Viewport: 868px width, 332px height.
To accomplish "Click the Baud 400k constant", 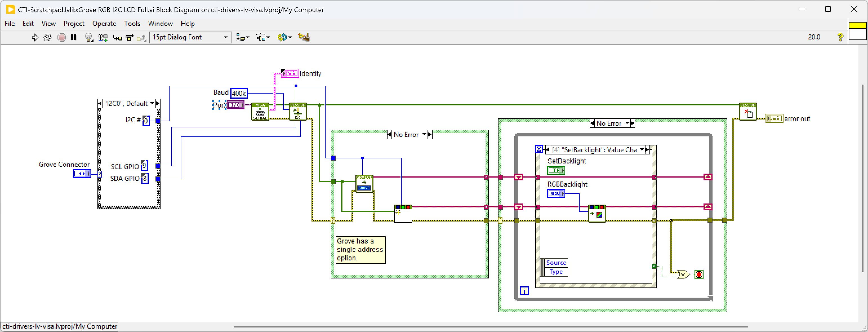I will coord(239,93).
